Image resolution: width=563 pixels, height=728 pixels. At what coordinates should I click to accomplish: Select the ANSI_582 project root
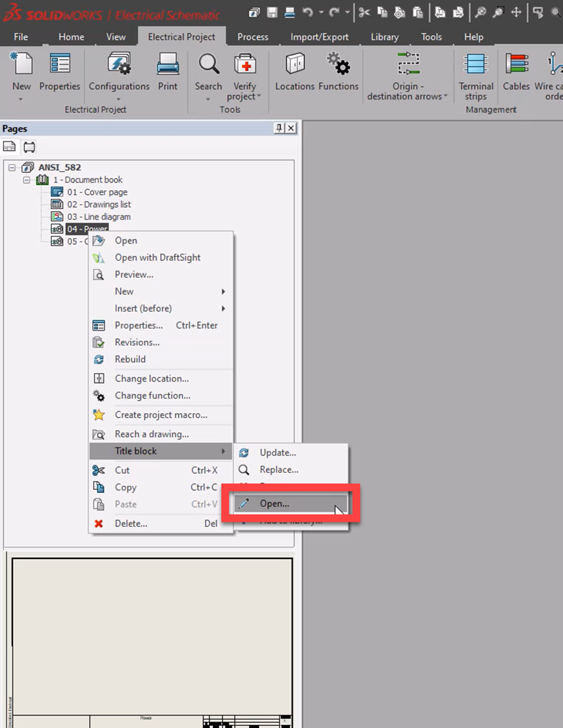59,167
